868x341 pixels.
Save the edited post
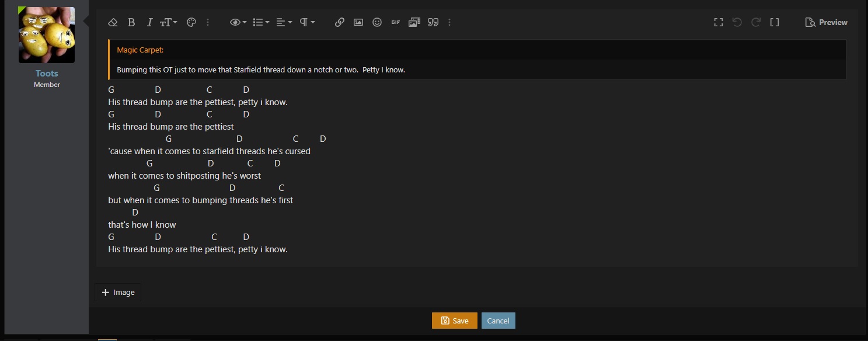click(454, 321)
